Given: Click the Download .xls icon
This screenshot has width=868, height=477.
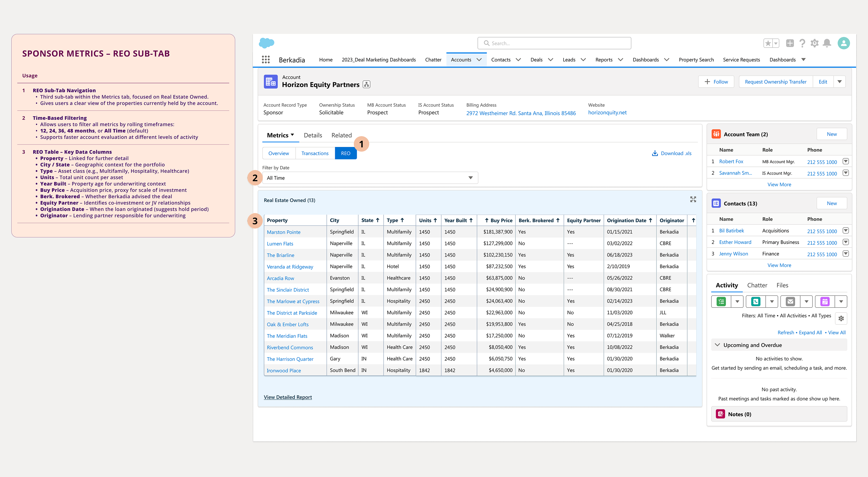Looking at the screenshot, I should (x=655, y=153).
